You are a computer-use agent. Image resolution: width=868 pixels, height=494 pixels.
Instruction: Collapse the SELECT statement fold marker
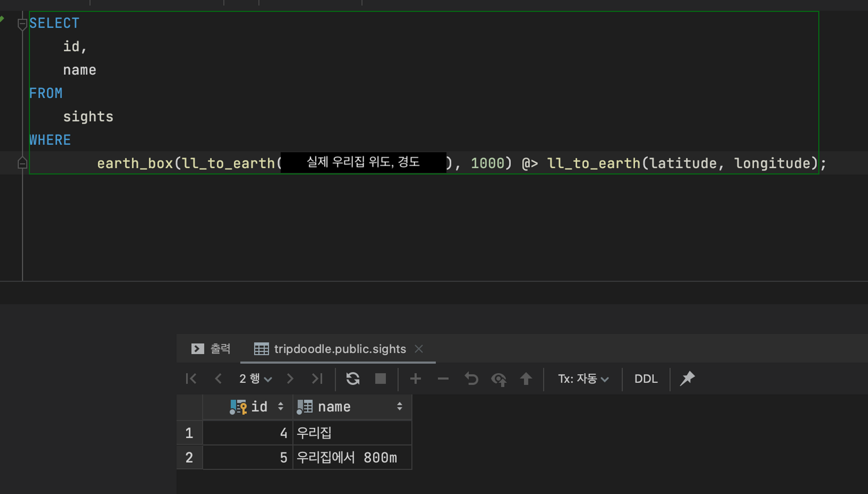pyautogui.click(x=22, y=24)
